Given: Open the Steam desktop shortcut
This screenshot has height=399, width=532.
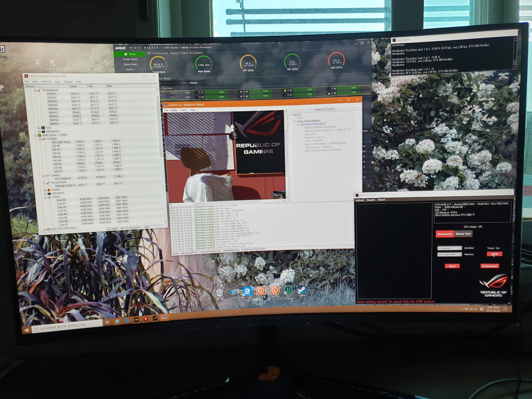Looking at the screenshot, I should click(302, 291).
